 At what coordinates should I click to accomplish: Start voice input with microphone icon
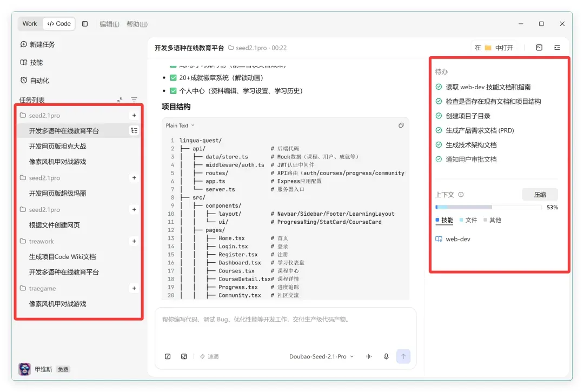(386, 356)
